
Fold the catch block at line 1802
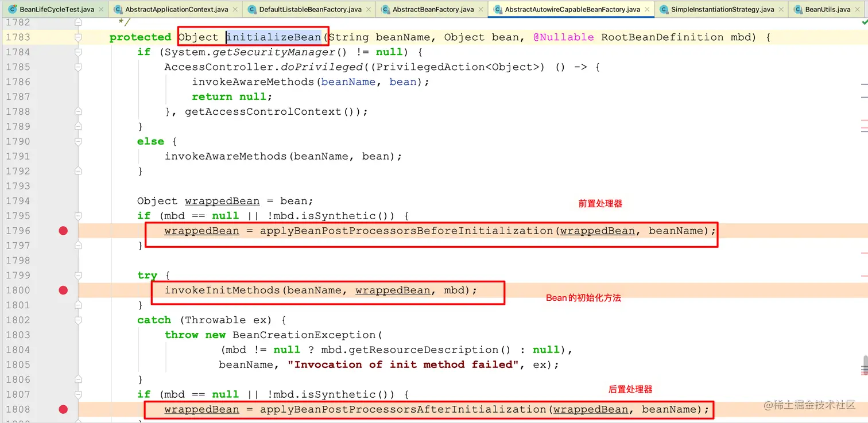pyautogui.click(x=78, y=320)
